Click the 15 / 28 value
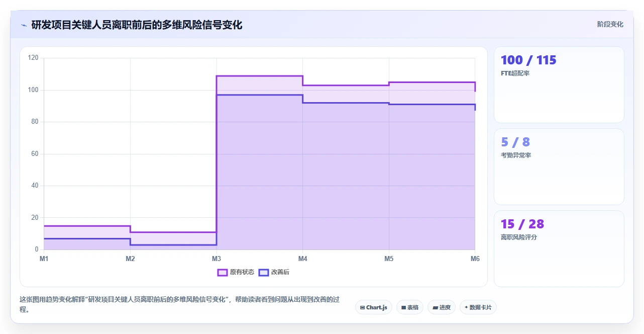This screenshot has height=334, width=644. click(x=522, y=224)
